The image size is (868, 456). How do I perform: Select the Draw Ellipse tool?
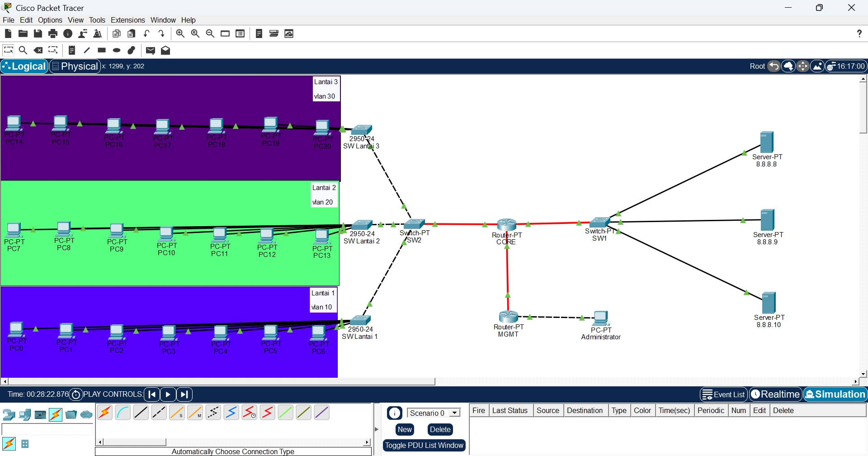click(x=117, y=50)
